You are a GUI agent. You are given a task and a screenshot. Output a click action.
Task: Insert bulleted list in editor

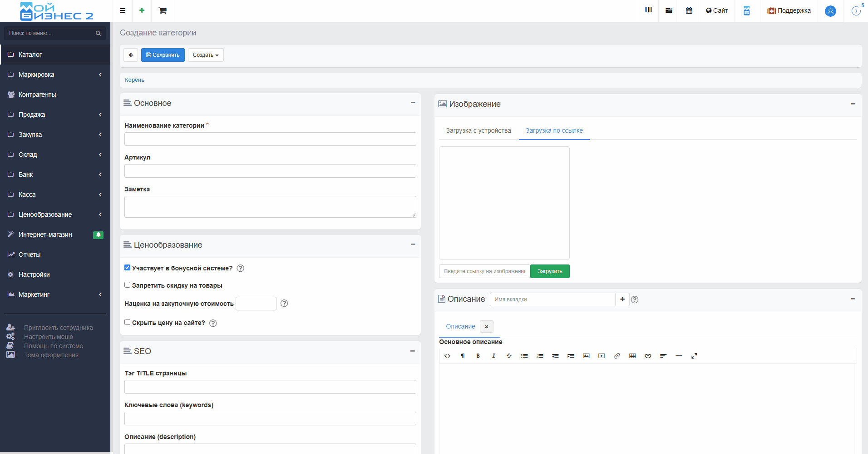tap(524, 356)
